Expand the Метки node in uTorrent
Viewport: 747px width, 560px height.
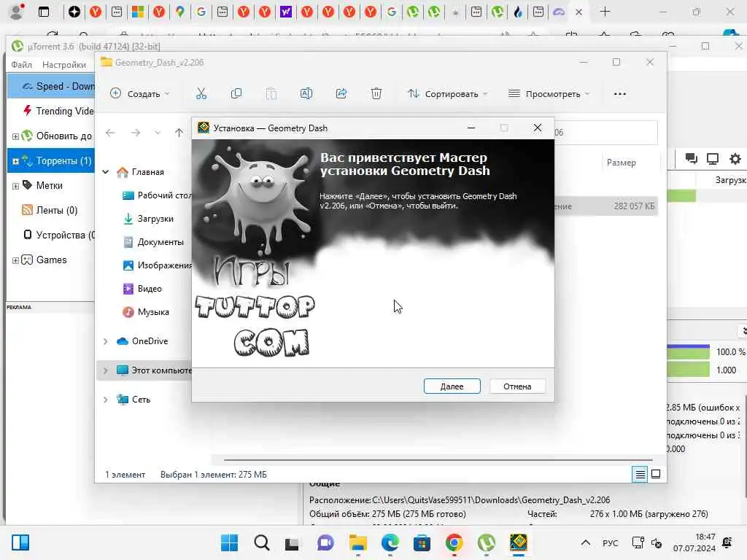(15, 186)
